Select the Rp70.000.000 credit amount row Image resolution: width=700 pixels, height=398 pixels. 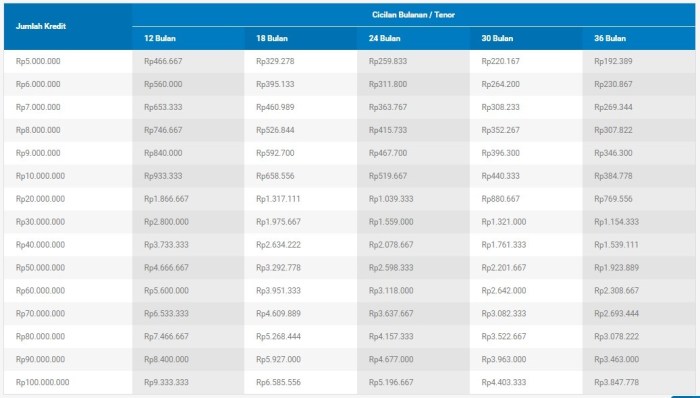click(350, 314)
